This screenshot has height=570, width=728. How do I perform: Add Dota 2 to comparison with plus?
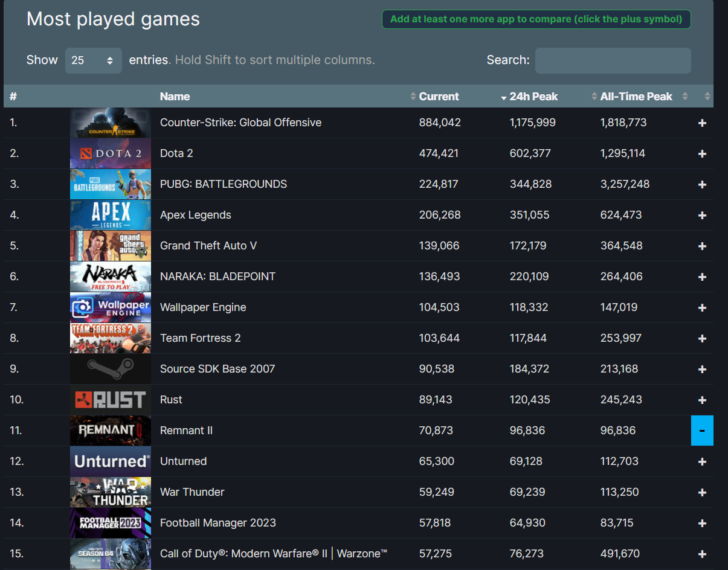[702, 154]
